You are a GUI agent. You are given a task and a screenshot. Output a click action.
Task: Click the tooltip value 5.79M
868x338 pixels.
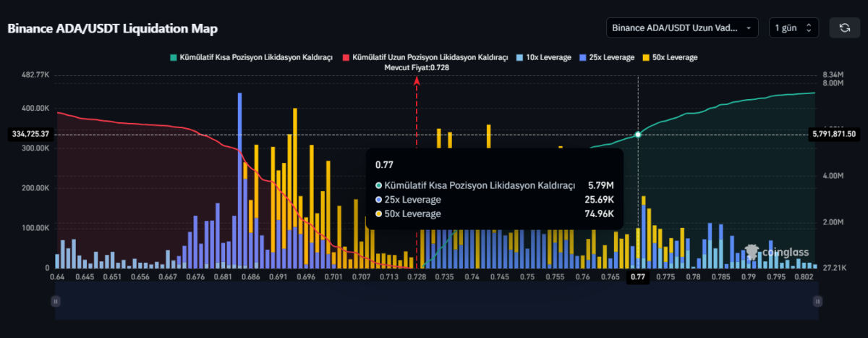coord(600,185)
